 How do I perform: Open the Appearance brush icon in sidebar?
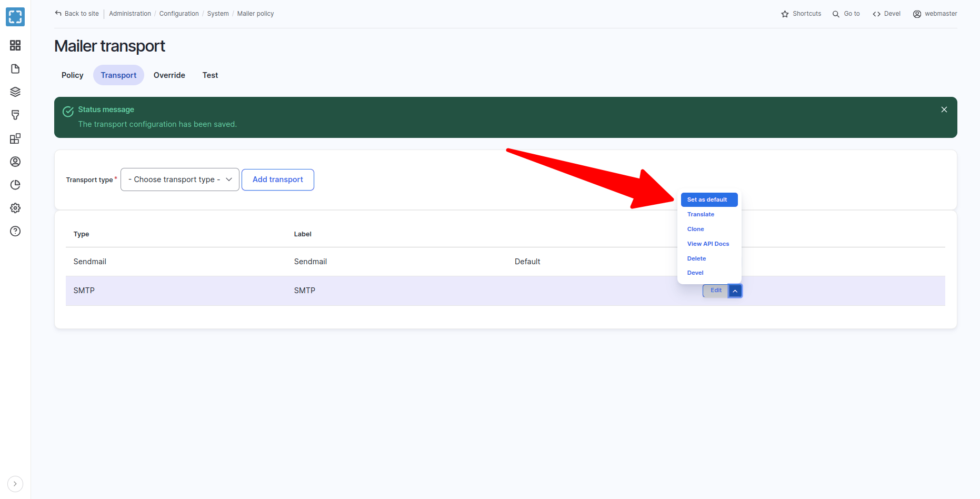(x=15, y=115)
